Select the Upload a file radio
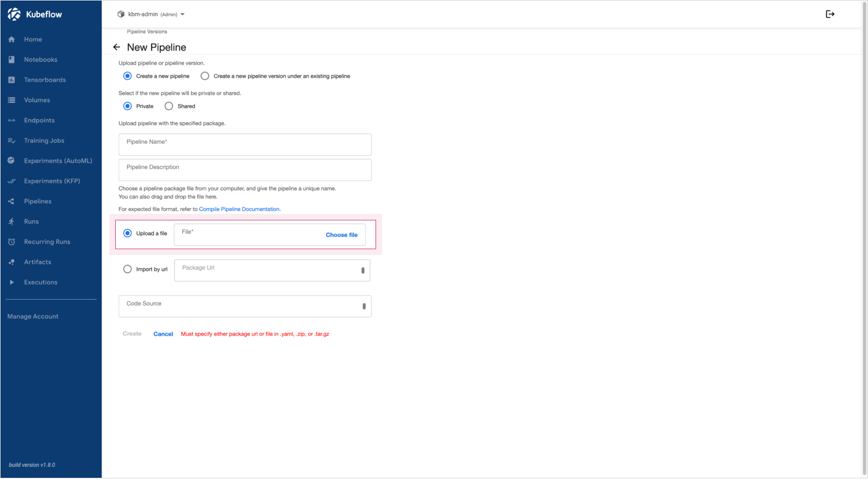 click(x=128, y=233)
